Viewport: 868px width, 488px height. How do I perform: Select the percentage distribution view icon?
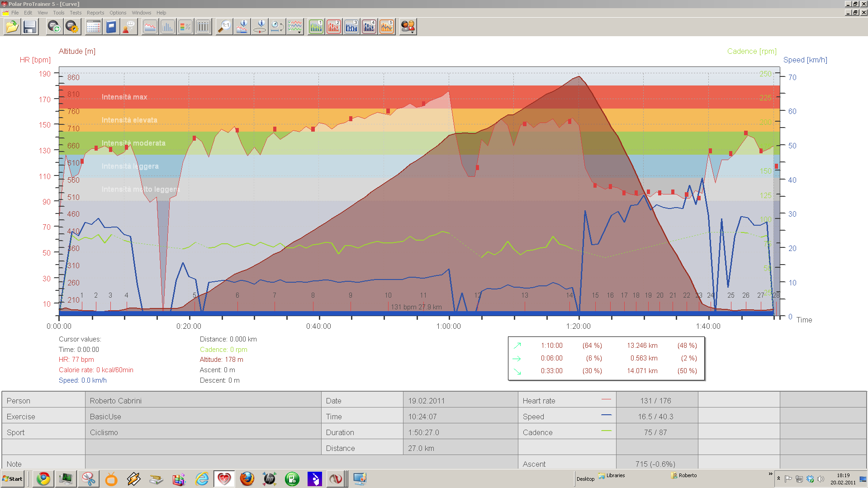(x=185, y=27)
